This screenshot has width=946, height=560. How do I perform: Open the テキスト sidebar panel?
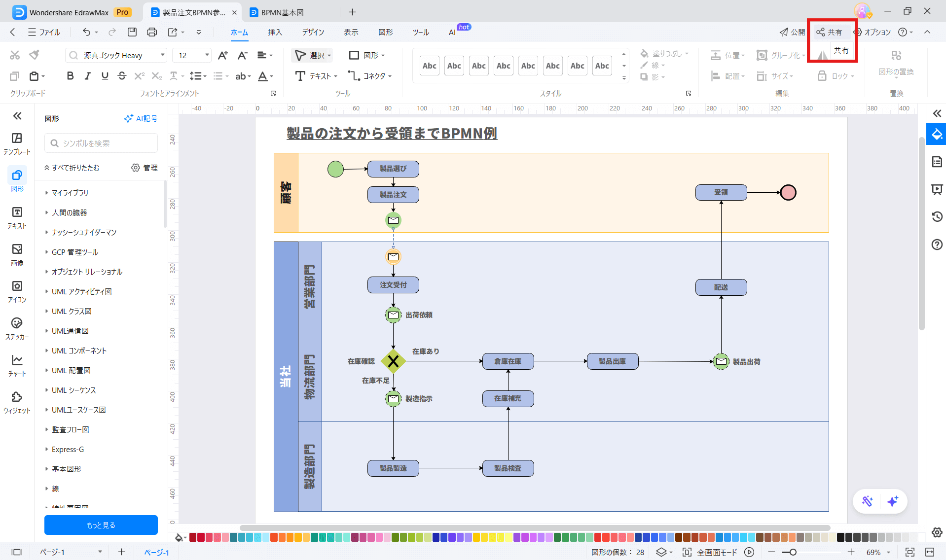[17, 217]
